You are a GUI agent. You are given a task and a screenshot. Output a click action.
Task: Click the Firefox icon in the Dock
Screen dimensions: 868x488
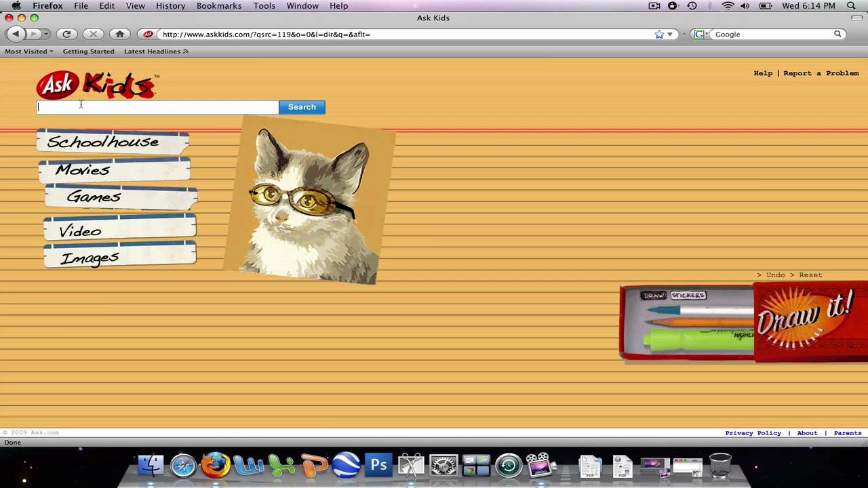[216, 466]
